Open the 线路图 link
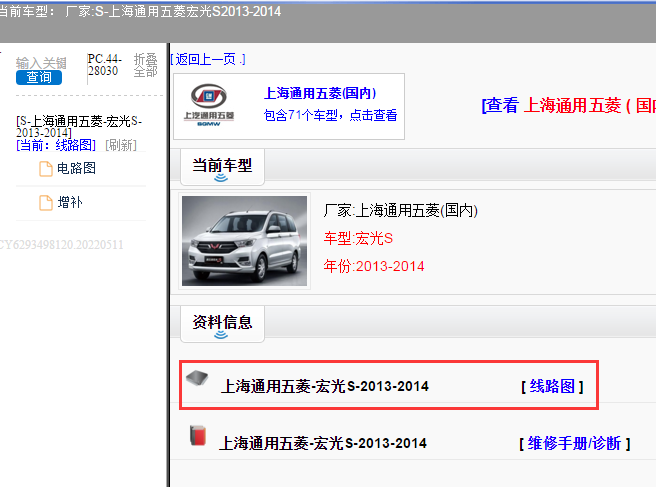This screenshot has width=656, height=487. (552, 386)
